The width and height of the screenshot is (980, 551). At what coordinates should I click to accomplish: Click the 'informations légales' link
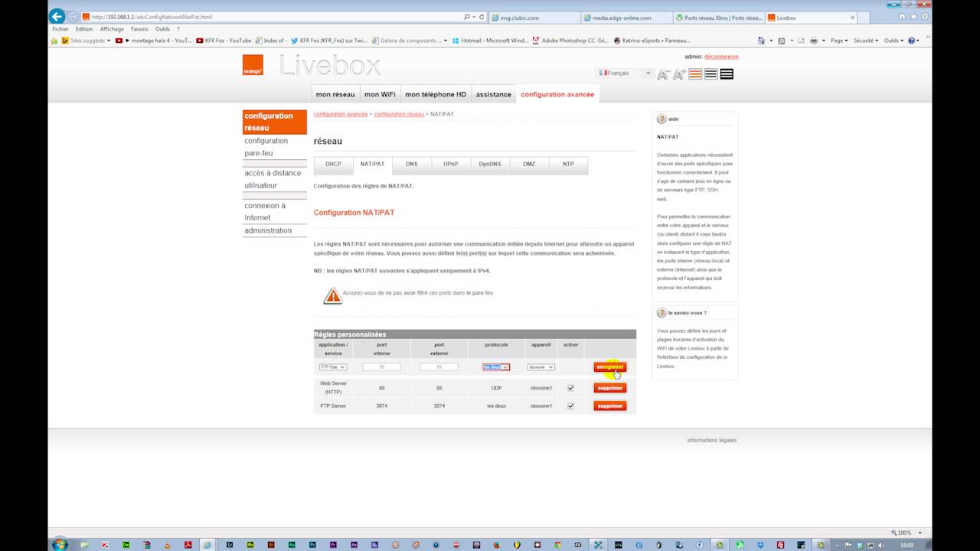(712, 440)
